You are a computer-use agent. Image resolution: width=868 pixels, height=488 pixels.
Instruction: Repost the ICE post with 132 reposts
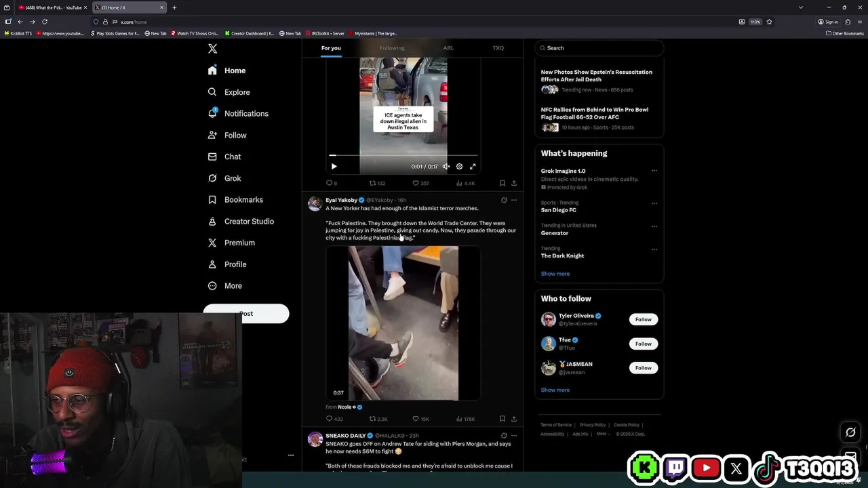[x=377, y=183]
